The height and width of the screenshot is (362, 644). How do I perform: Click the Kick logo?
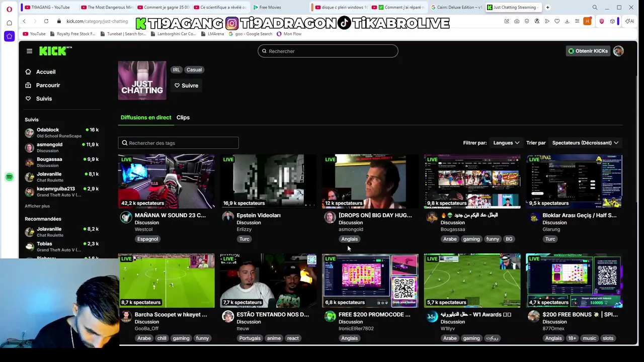pos(55,51)
